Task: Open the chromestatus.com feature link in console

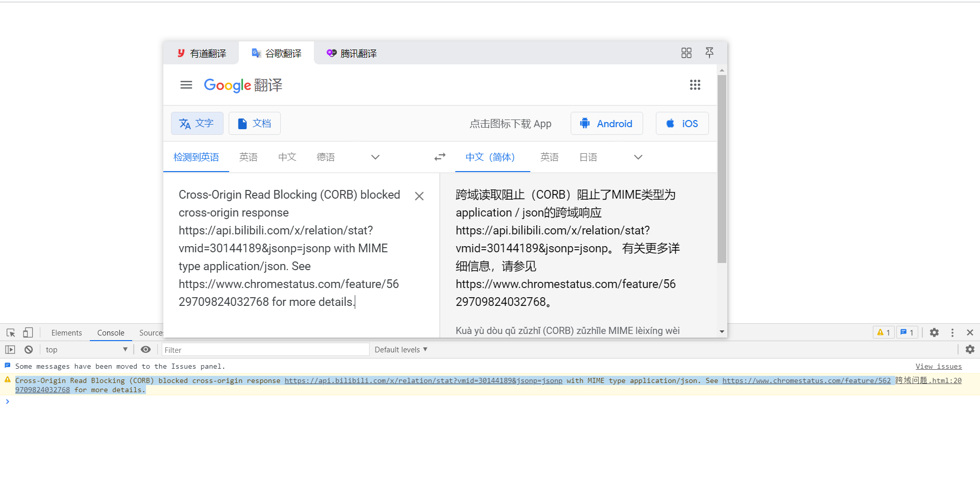Action: pos(806,380)
